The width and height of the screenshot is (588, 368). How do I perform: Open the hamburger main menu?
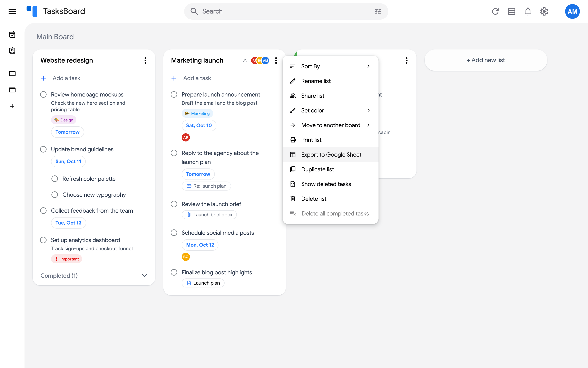coord(12,11)
